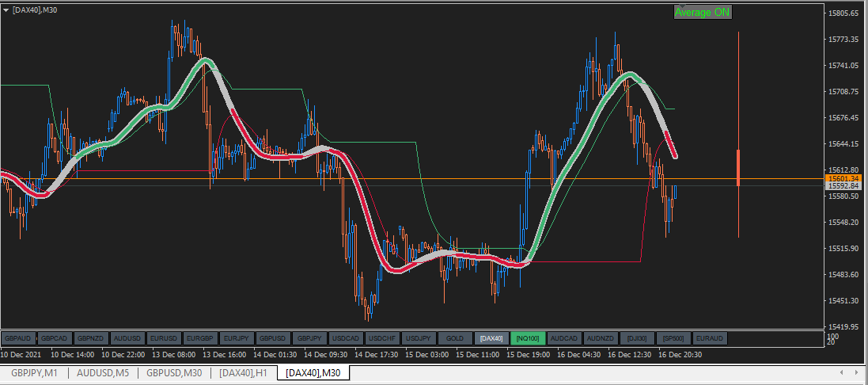The height and width of the screenshot is (385, 868).
Task: Choose the [SP500] symbol button
Action: [x=673, y=338]
